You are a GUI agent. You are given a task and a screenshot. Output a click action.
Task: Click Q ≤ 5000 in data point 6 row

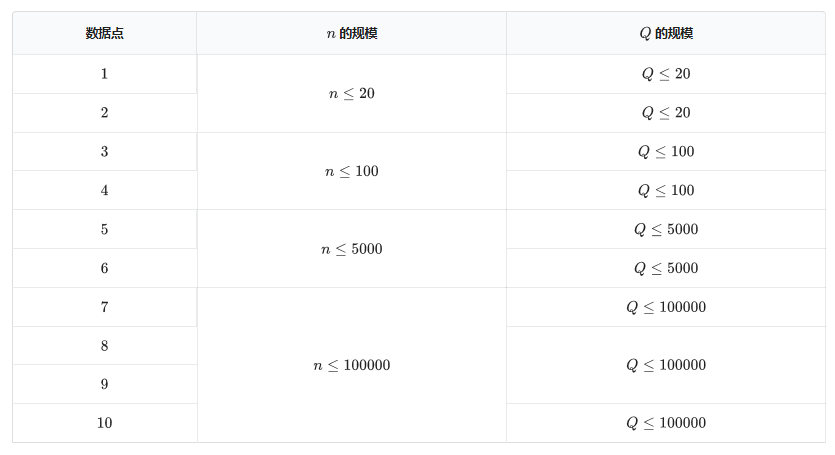pos(665,268)
